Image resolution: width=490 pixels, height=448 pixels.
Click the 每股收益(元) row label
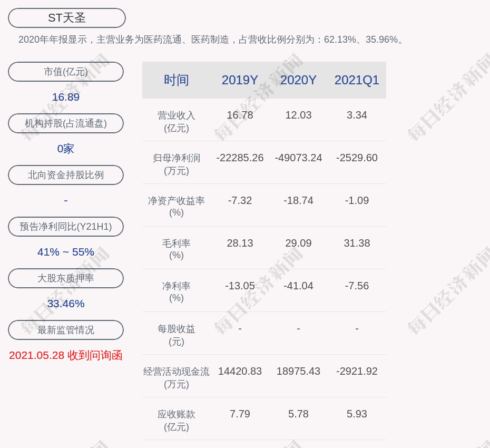(177, 335)
